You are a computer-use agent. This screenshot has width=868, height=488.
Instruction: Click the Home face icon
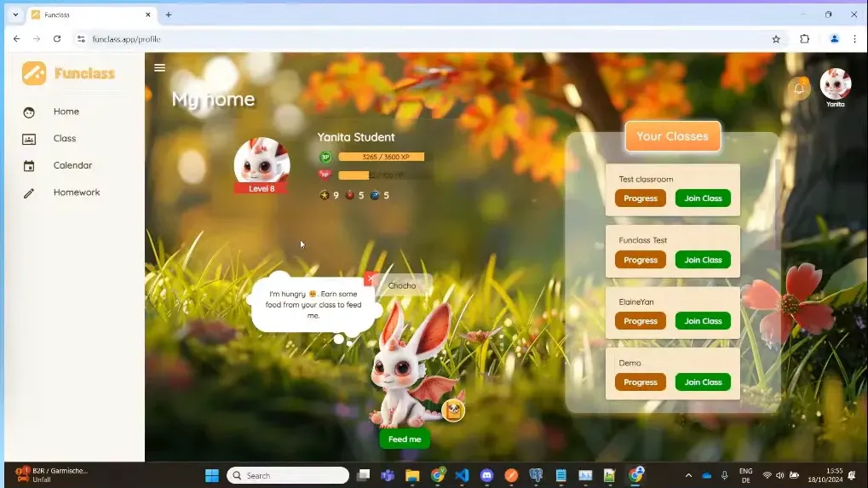[29, 112]
